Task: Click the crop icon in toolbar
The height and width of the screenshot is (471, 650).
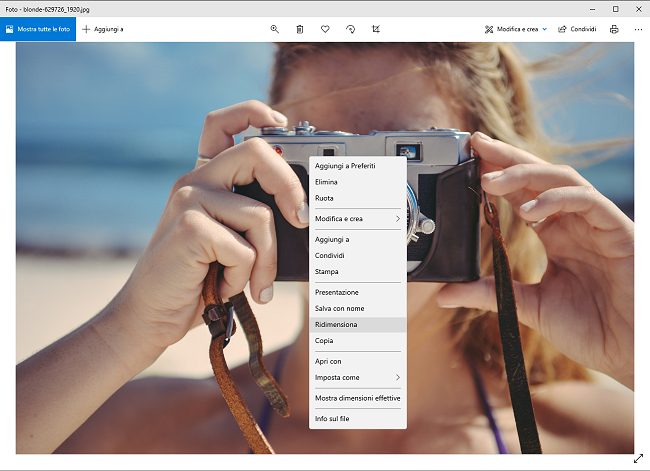Action: click(375, 29)
